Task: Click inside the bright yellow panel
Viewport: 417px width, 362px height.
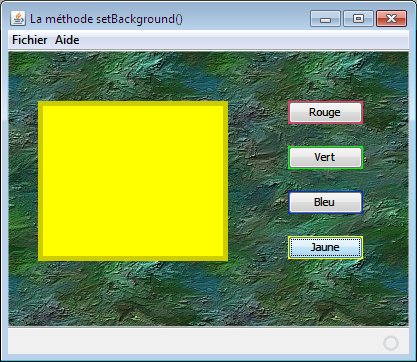Action: [x=133, y=181]
